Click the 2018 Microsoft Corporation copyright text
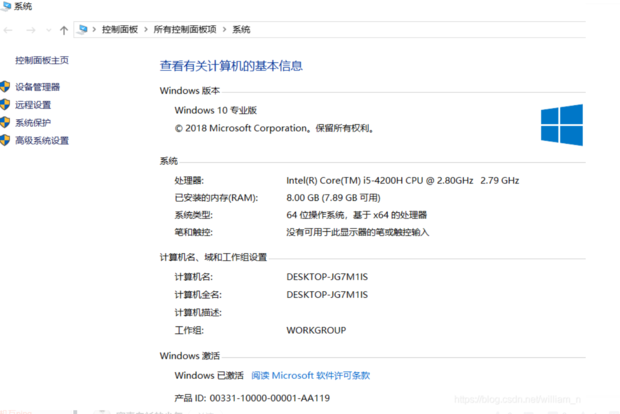This screenshot has height=414, width=620. click(274, 128)
